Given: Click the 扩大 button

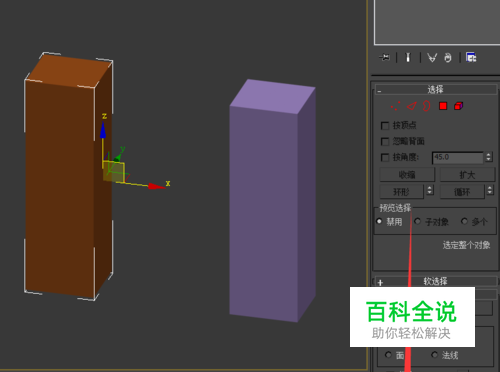Looking at the screenshot, I should (467, 175).
